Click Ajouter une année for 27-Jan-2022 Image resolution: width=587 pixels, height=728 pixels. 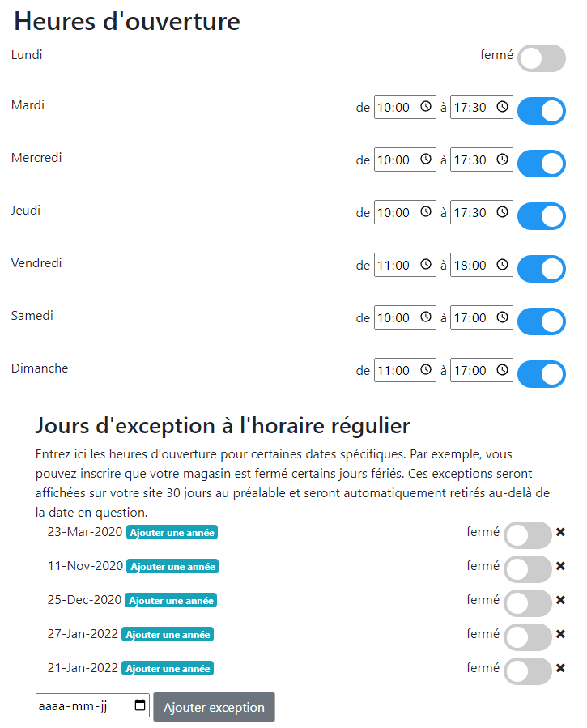click(168, 635)
